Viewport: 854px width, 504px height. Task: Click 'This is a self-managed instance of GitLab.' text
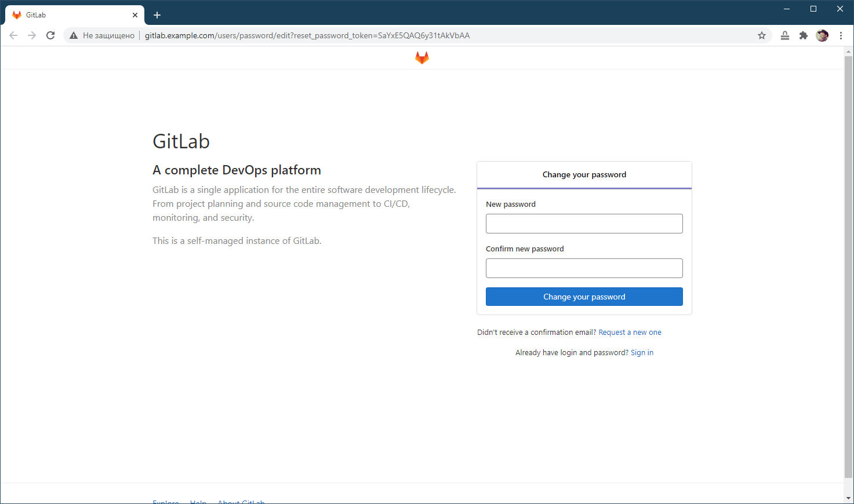[x=237, y=241]
